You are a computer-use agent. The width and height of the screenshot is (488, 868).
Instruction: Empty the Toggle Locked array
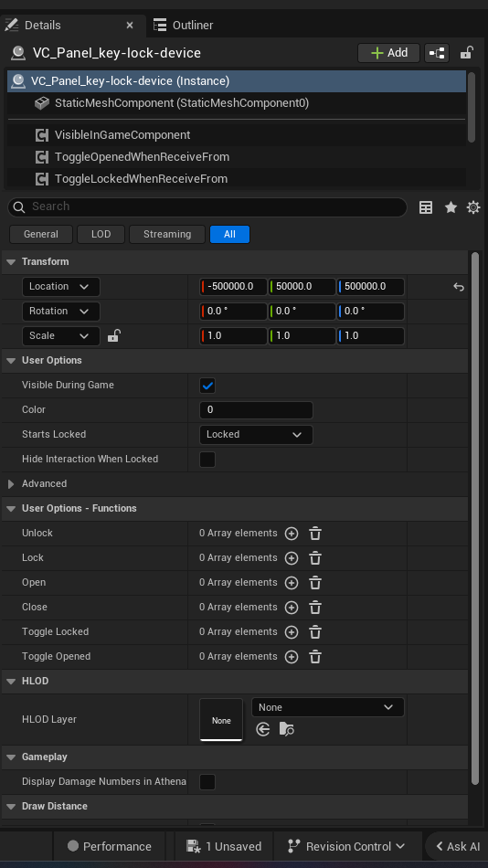click(x=315, y=632)
